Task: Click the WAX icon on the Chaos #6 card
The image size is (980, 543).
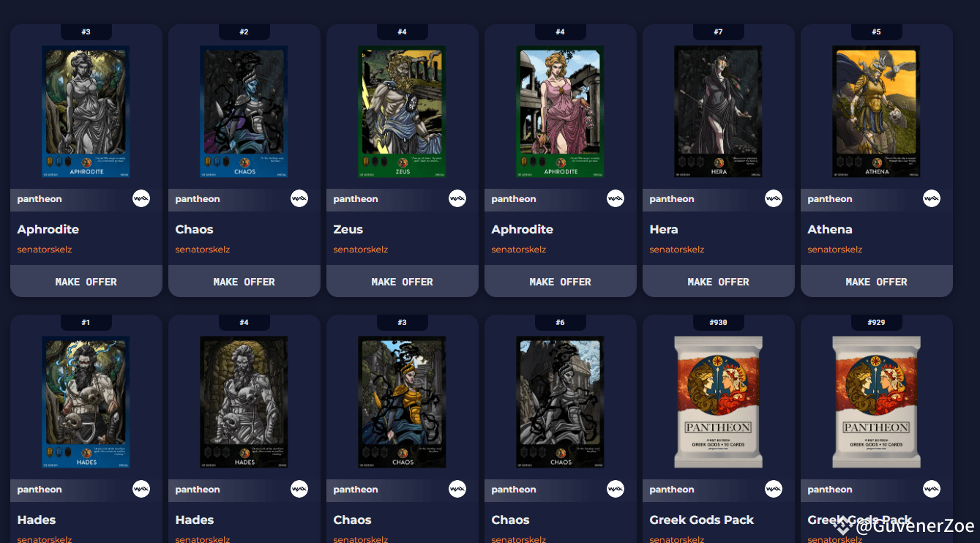Action: tap(616, 489)
